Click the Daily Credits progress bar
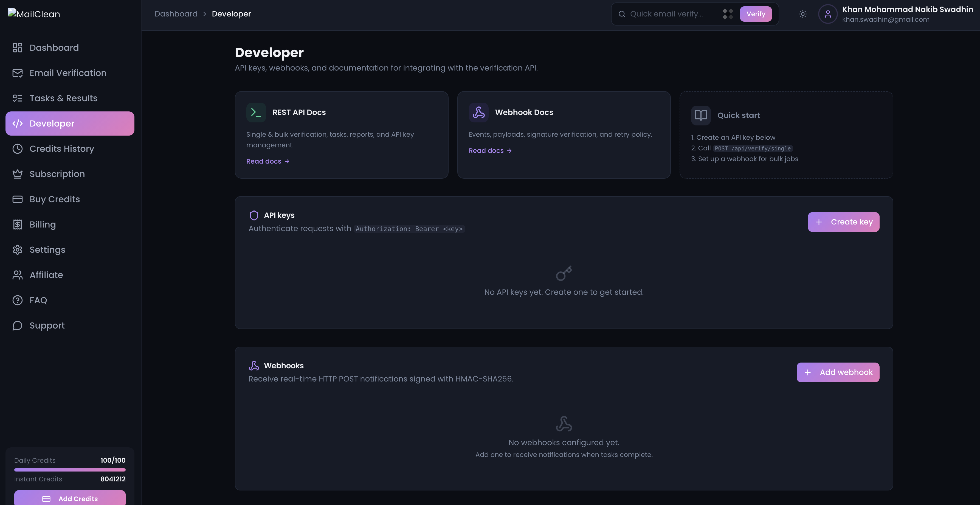 click(70, 470)
